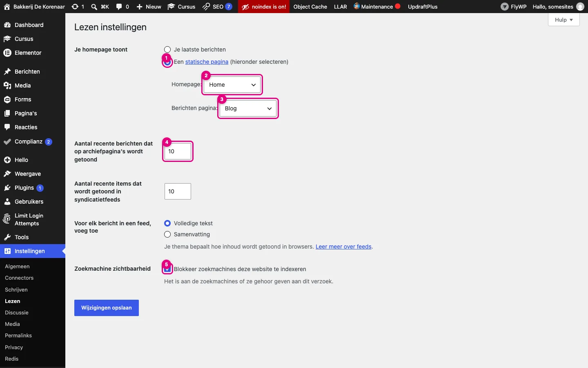Click the Reacties comment icon in sidebar
Viewport: 588px width, 368px height.
point(7,127)
